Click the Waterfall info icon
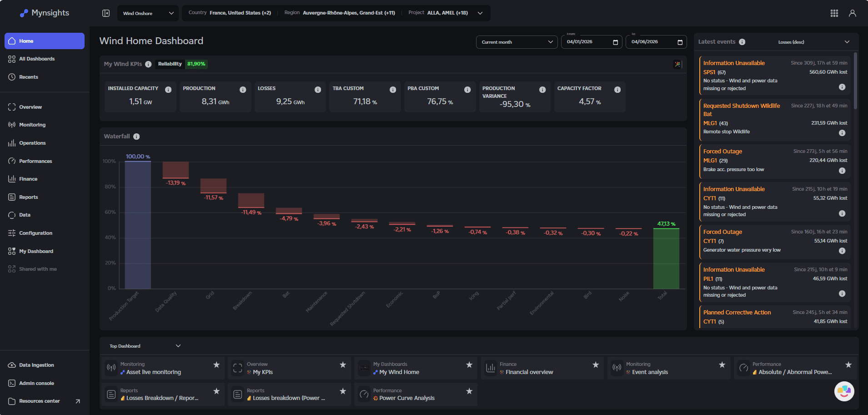This screenshot has width=868, height=415. [136, 137]
